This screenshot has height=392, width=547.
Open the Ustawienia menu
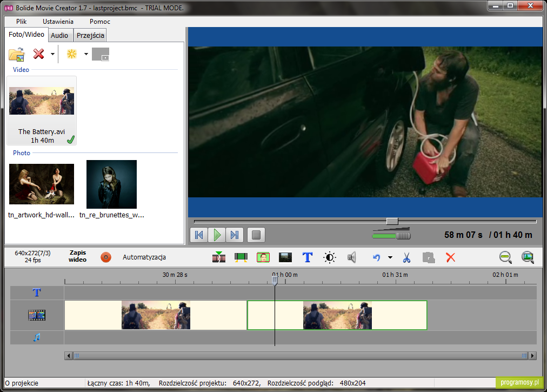coord(58,21)
